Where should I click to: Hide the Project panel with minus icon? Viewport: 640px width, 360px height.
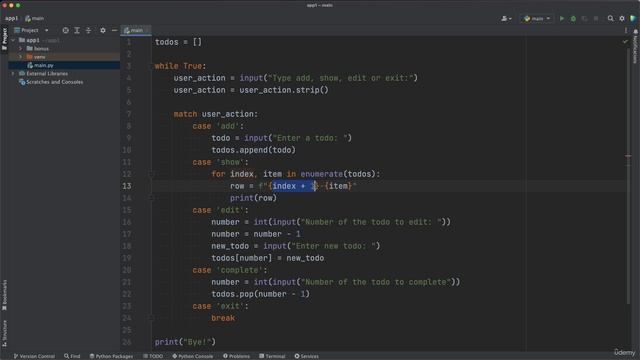coord(114,30)
